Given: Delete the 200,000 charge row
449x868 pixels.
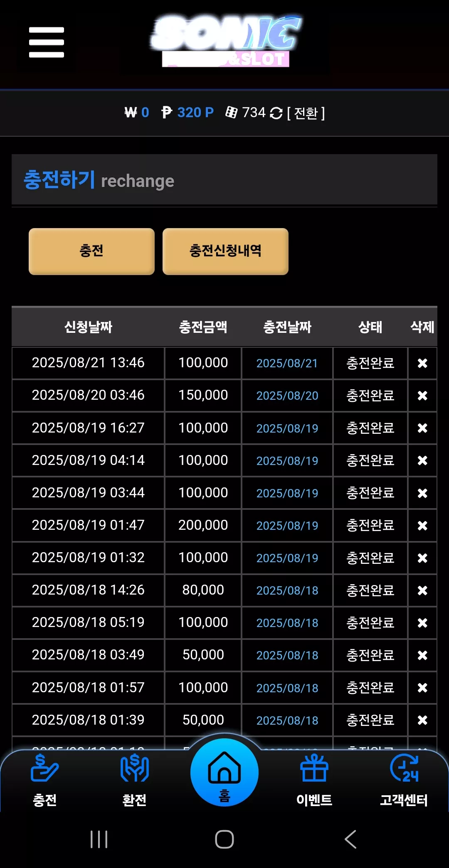Looking at the screenshot, I should tap(422, 526).
